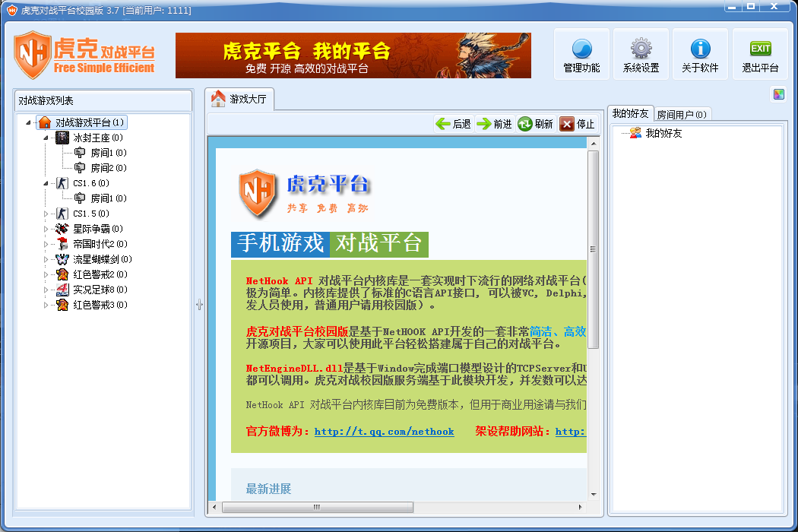798x532 pixels.
Task: Select 房间1 (0) under 冰封王座
Action: pyautogui.click(x=109, y=153)
